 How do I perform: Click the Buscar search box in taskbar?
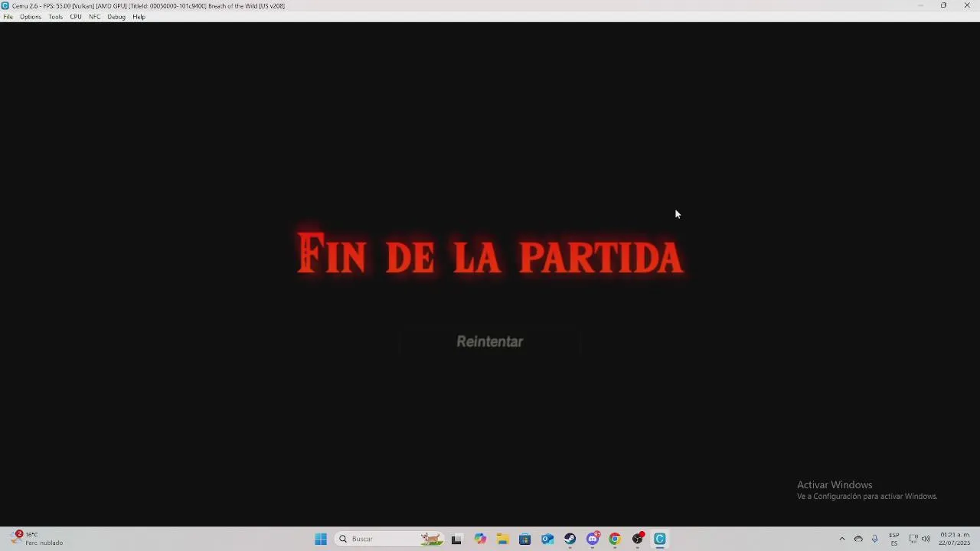pos(389,539)
